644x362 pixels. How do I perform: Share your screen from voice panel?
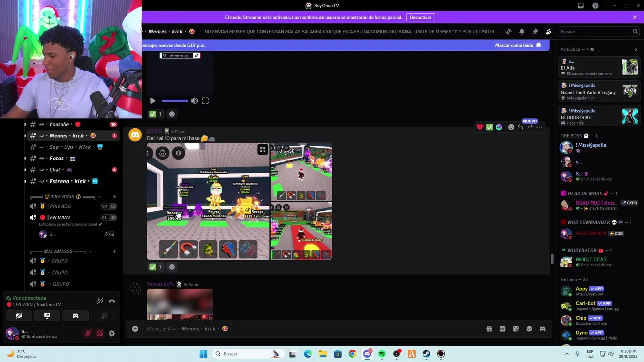pos(47,316)
